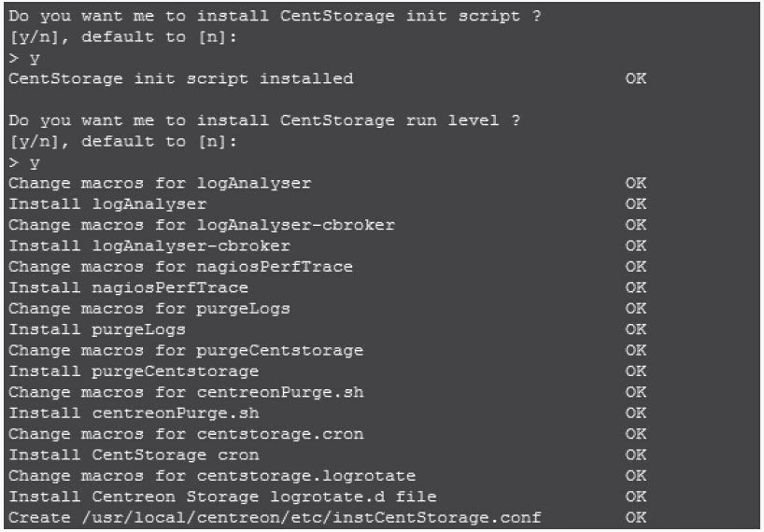Click 'Change macros for centstorage.cron' text
This screenshot has height=532, width=764.
pos(186,434)
